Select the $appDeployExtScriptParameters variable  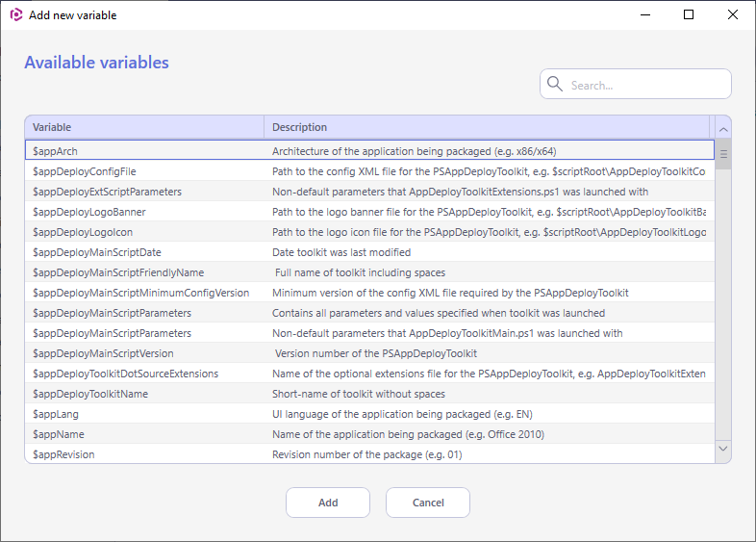tap(107, 193)
